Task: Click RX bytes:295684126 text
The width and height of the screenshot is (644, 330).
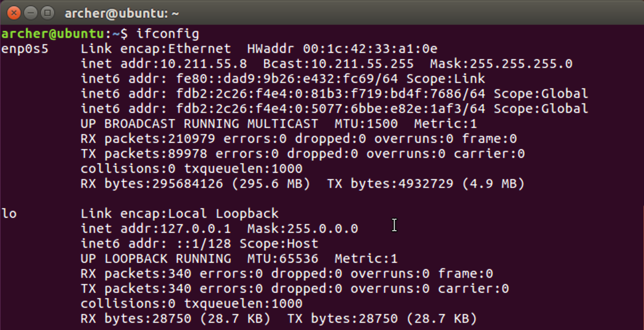Action: point(152,184)
